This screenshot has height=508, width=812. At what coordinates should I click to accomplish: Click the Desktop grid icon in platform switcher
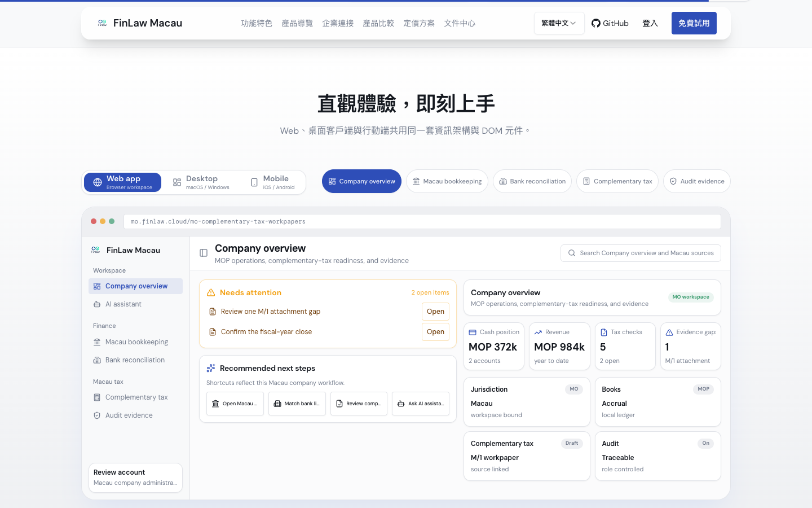tap(177, 182)
